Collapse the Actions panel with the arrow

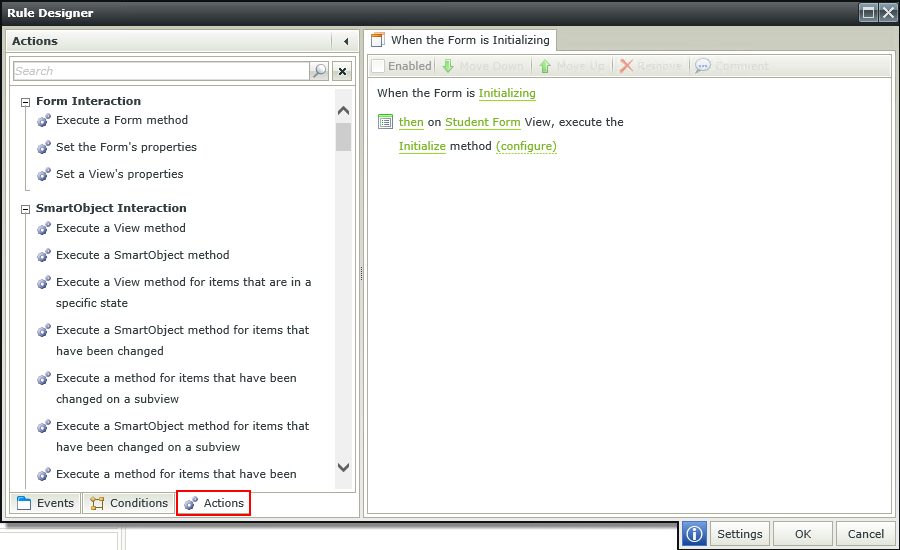346,41
